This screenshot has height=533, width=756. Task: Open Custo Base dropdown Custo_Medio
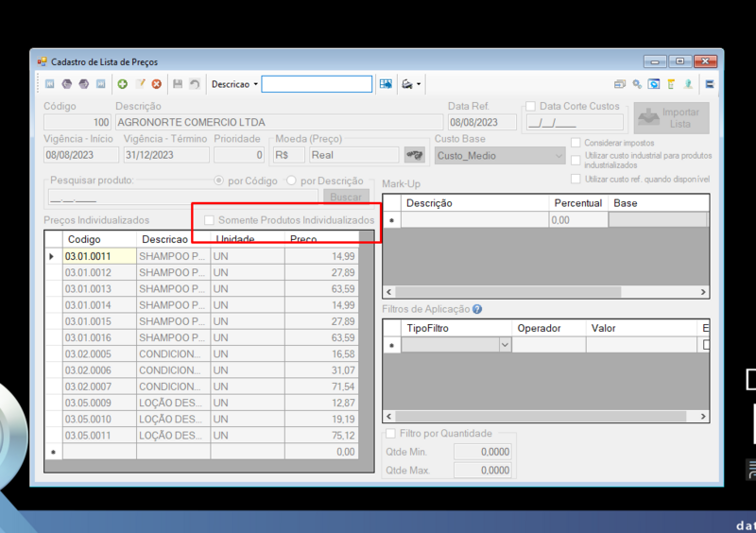pos(500,156)
